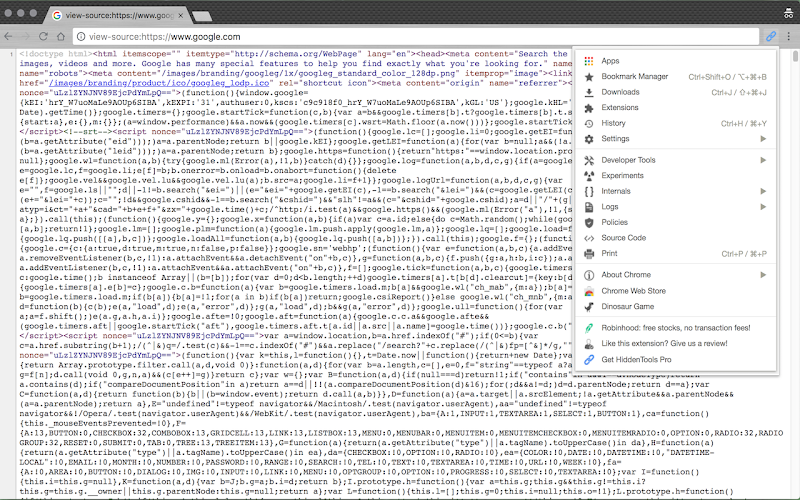Click the Robinhood feather icon
Screen dimensions: 800x500
click(x=589, y=328)
